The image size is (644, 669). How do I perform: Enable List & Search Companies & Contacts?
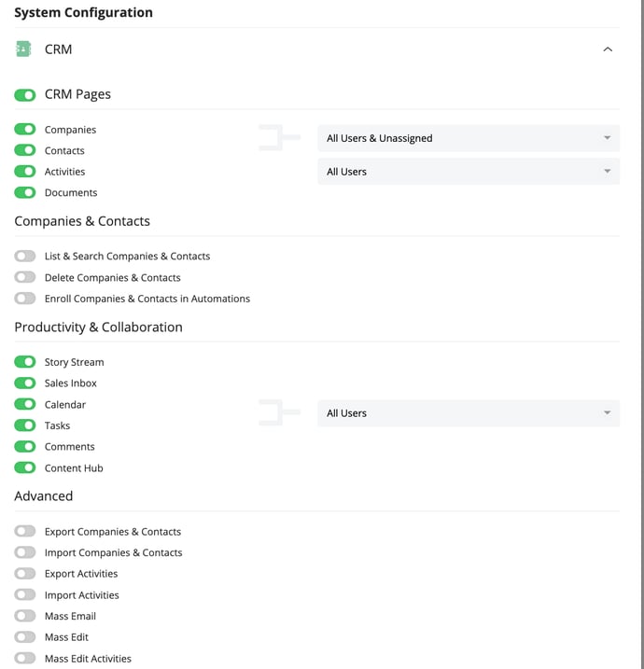[25, 256]
